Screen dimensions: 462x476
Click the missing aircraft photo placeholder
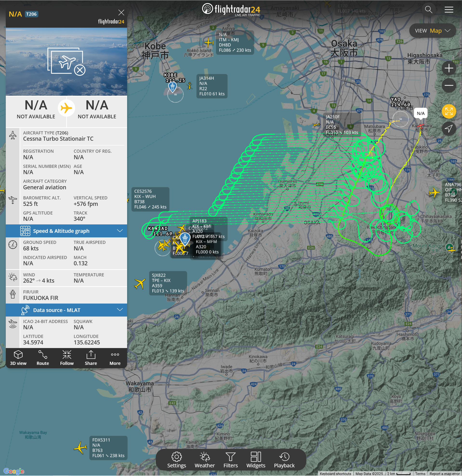66,62
